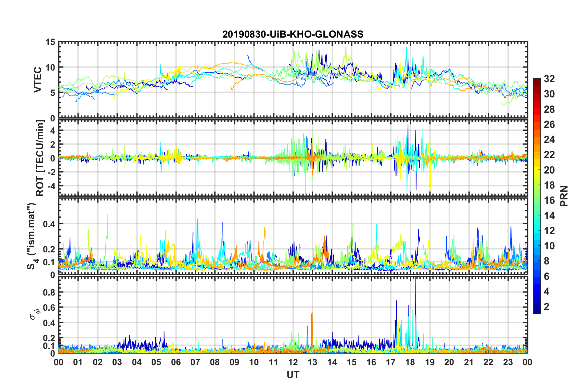Click colorbar tick label "28"
The height and width of the screenshot is (392, 586).
549,109
